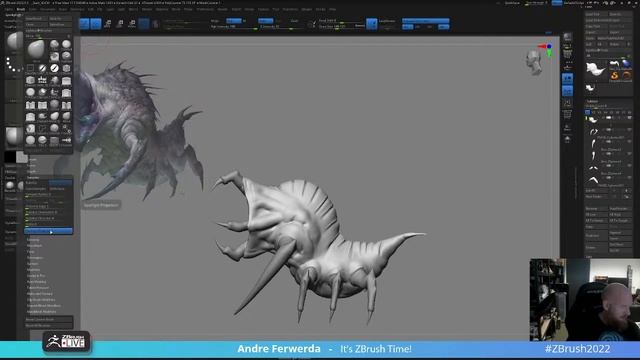
Task: Select the Scale tool in top shelf
Action: point(120,24)
